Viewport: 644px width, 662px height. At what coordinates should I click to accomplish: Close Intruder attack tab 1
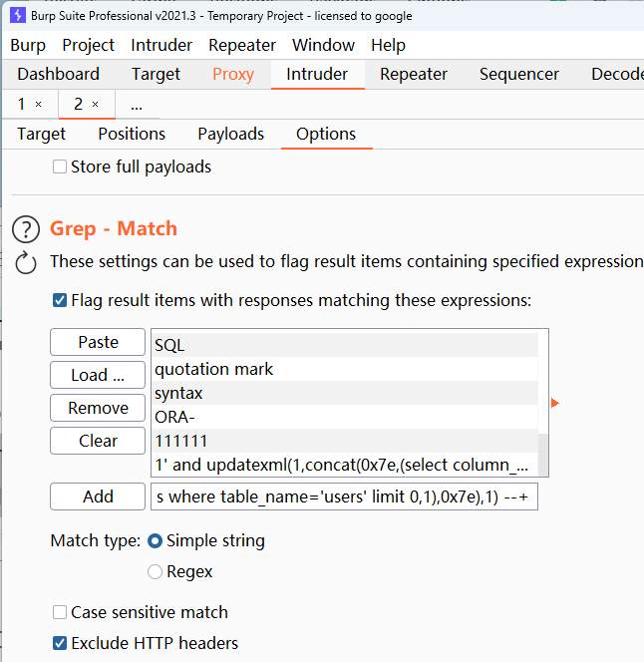tap(38, 105)
